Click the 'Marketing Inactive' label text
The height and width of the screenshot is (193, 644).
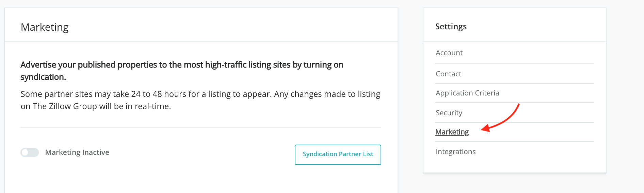pyautogui.click(x=77, y=152)
